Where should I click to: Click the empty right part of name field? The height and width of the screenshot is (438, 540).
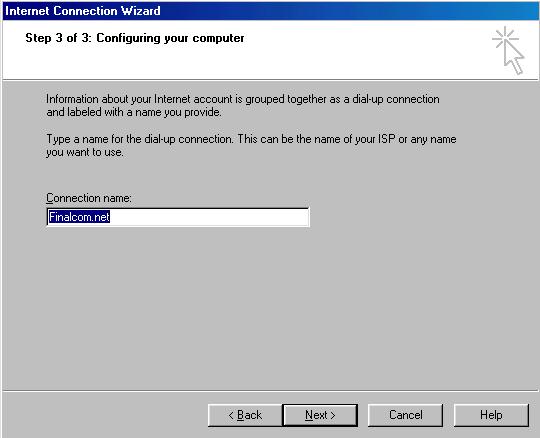pyautogui.click(x=209, y=217)
